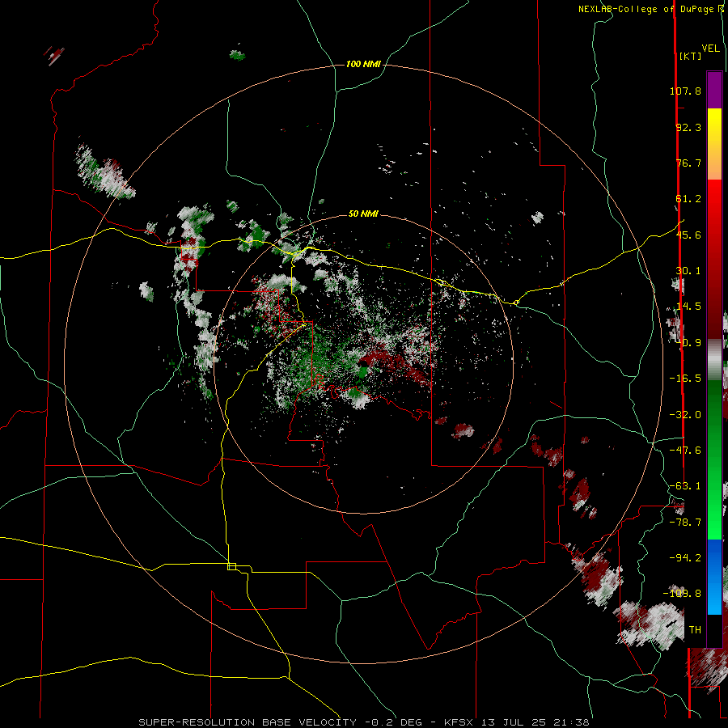Click the 92.3 value on velocity scale

[x=688, y=127]
